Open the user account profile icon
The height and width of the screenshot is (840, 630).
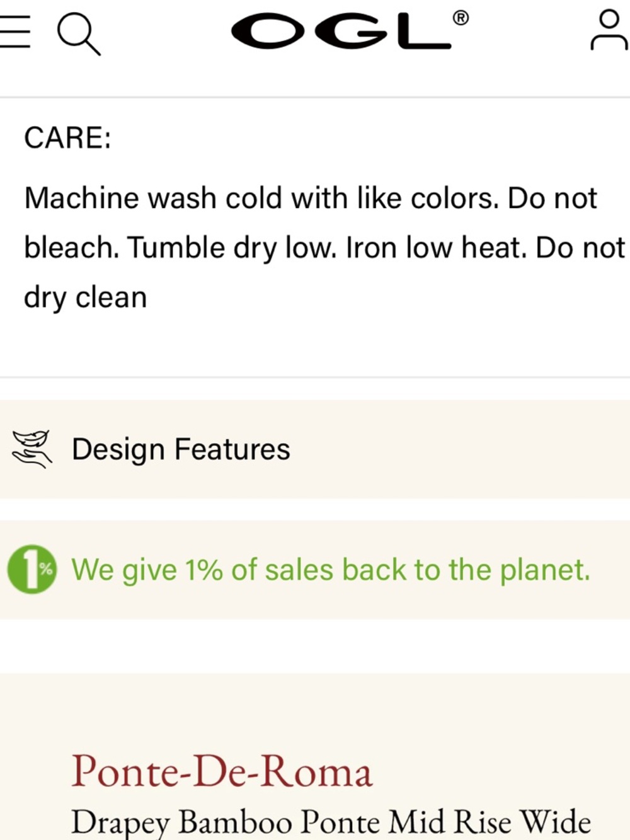pos(609,30)
